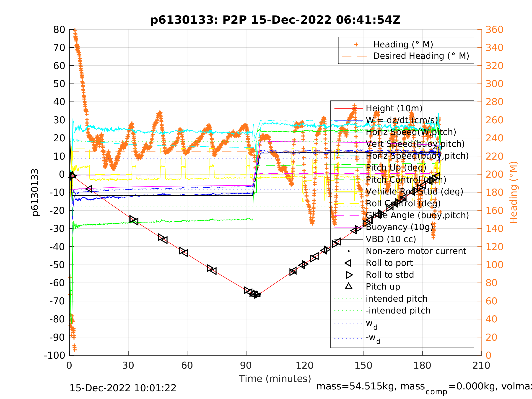Select the 'Heading (° M)' legend entry

pyautogui.click(x=403, y=44)
